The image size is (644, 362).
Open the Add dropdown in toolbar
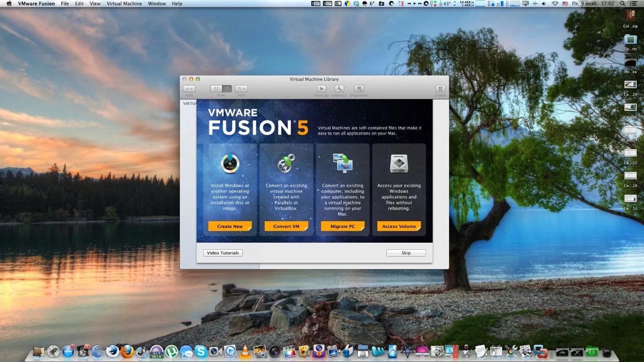pyautogui.click(x=189, y=89)
